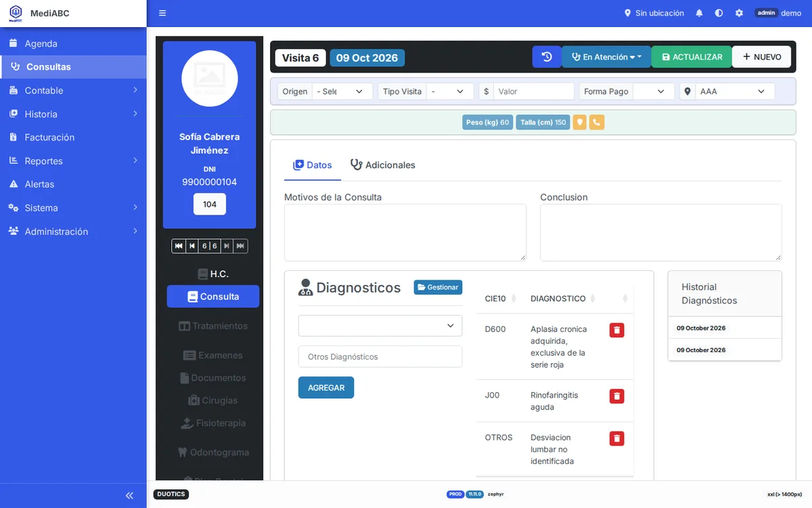The width and height of the screenshot is (812, 508).
Task: Expand Historia sidebar submenu
Action: coord(73,114)
